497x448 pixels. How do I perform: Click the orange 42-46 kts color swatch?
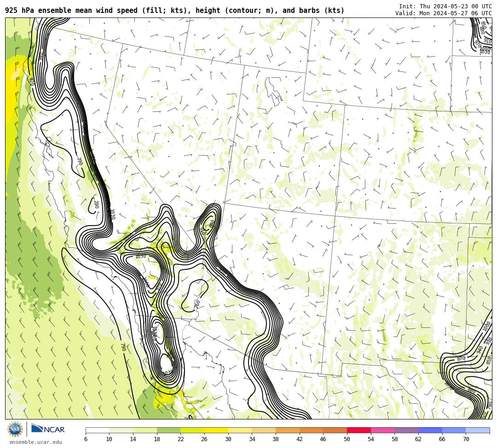click(311, 430)
